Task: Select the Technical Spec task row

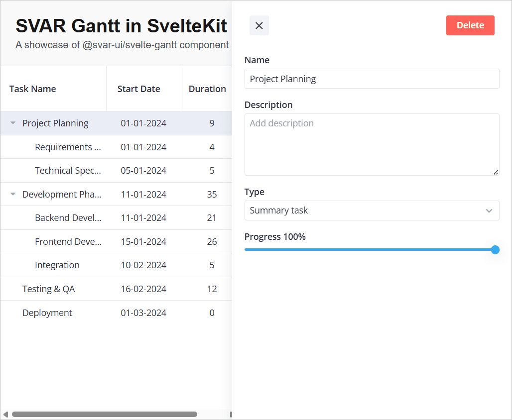Action: [x=68, y=171]
